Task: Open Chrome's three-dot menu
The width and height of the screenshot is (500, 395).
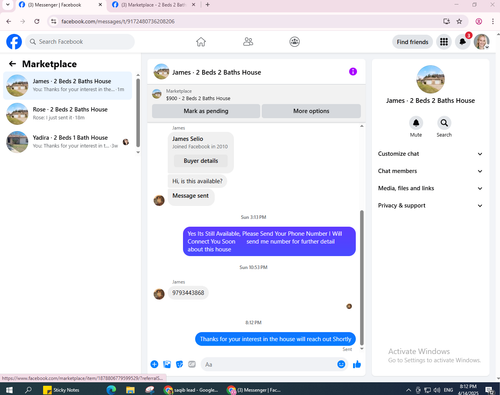Action: pyautogui.click(x=493, y=21)
